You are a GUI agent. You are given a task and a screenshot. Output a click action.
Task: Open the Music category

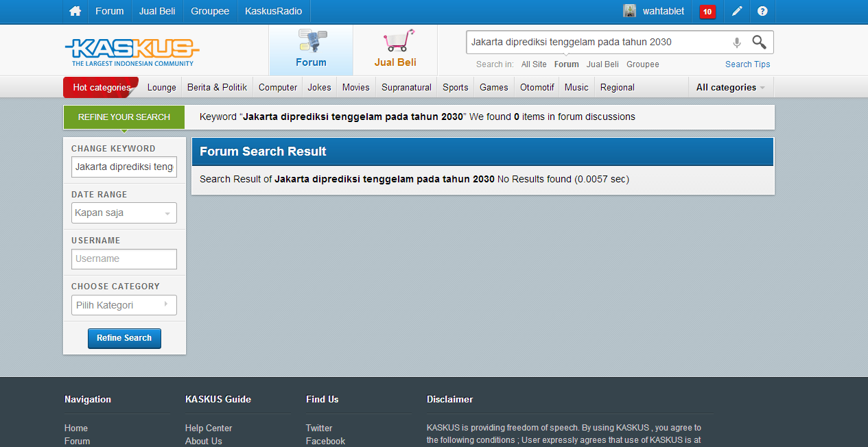(576, 88)
